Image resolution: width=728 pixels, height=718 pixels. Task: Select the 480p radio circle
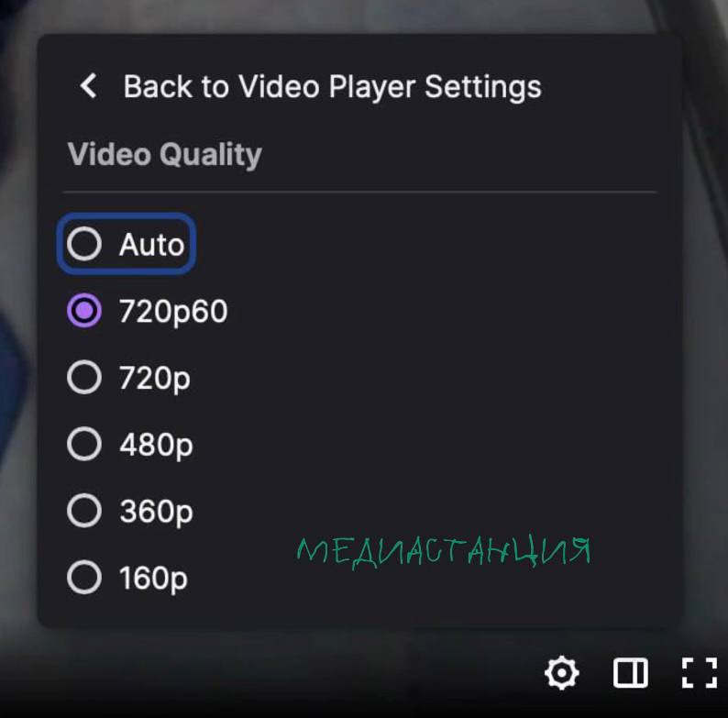(x=84, y=444)
